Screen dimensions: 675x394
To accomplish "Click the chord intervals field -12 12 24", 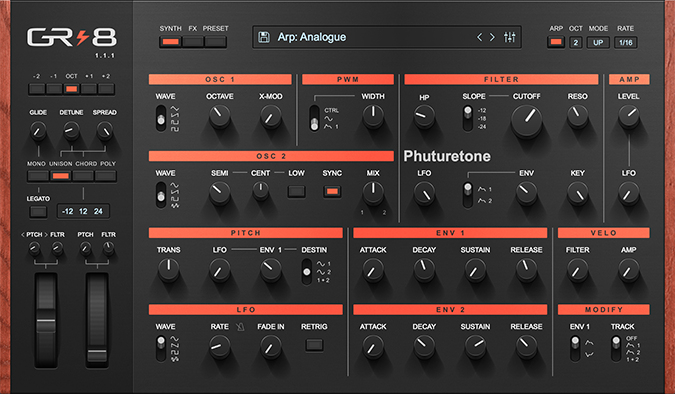I will (x=83, y=211).
